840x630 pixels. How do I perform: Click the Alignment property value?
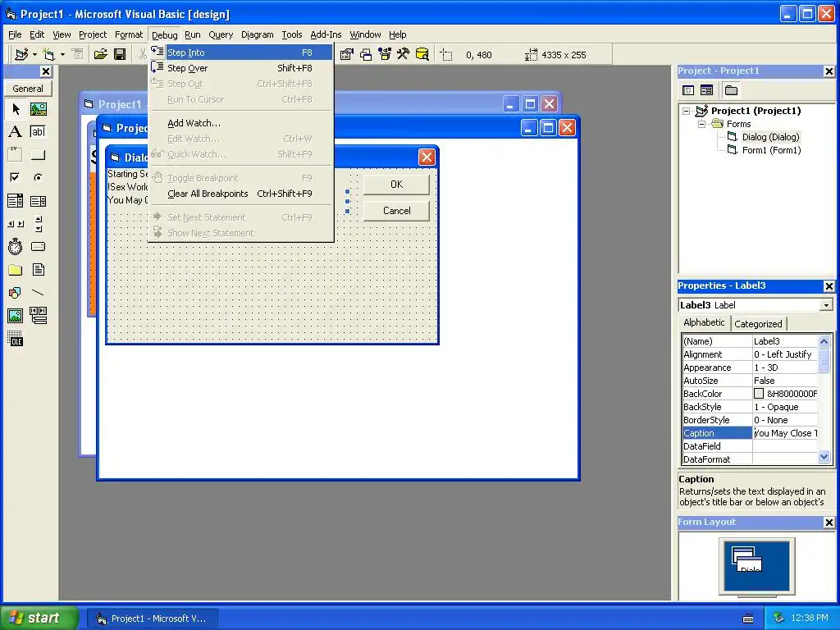pos(785,354)
